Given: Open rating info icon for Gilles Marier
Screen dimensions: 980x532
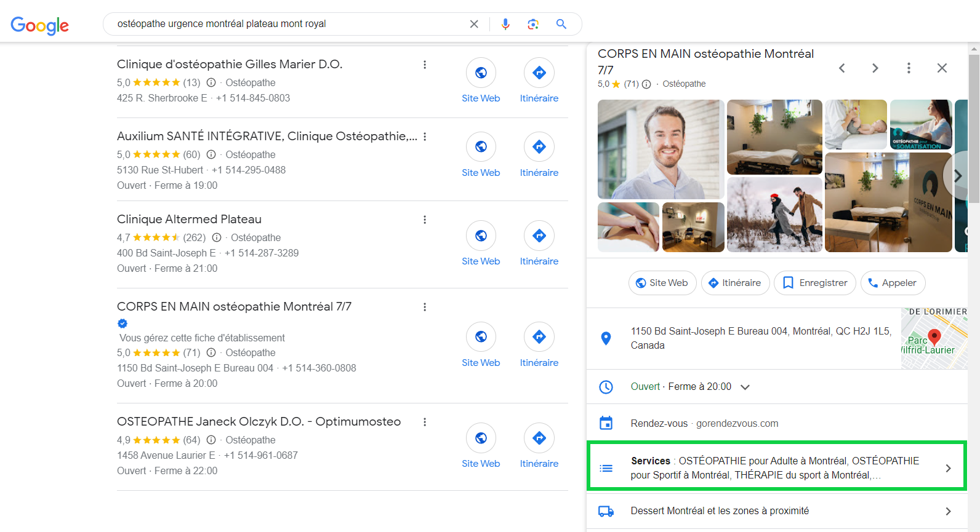Looking at the screenshot, I should coord(211,82).
